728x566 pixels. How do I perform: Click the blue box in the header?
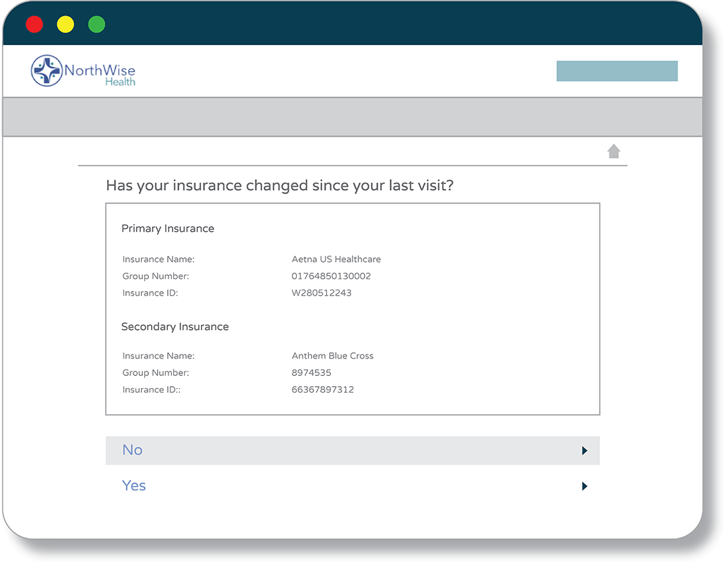click(x=617, y=71)
